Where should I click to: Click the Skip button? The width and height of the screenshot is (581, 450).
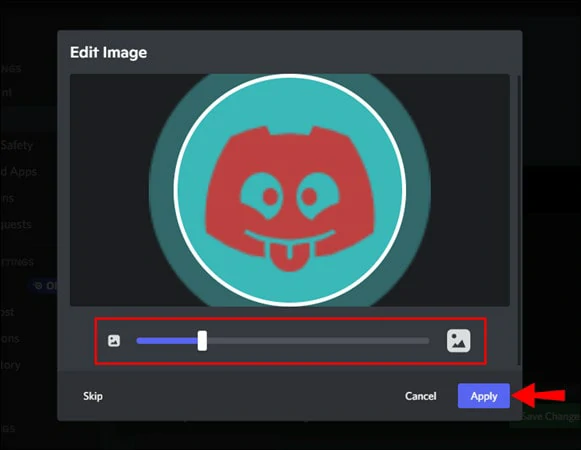click(x=93, y=396)
